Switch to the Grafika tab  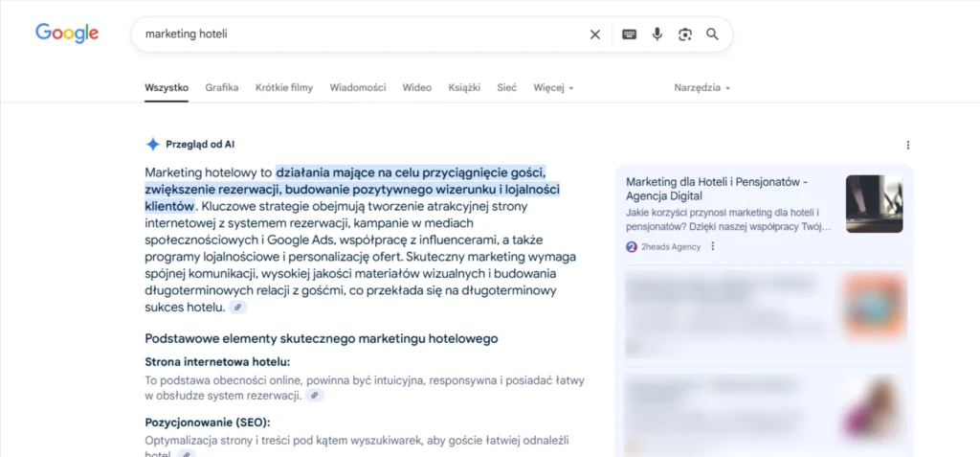[222, 87]
